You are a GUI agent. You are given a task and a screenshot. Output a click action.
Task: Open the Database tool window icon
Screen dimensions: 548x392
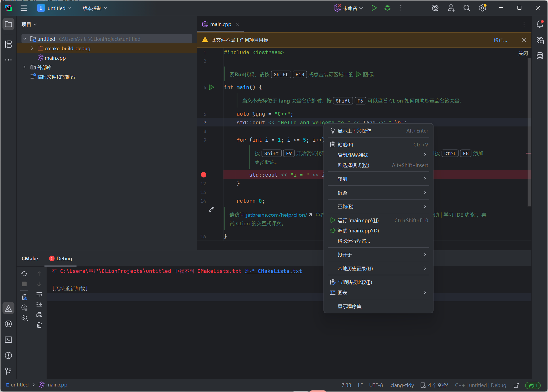pos(540,56)
